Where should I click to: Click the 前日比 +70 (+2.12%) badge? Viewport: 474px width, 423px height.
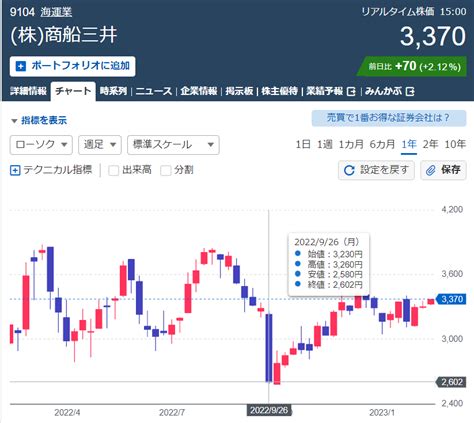click(x=412, y=67)
